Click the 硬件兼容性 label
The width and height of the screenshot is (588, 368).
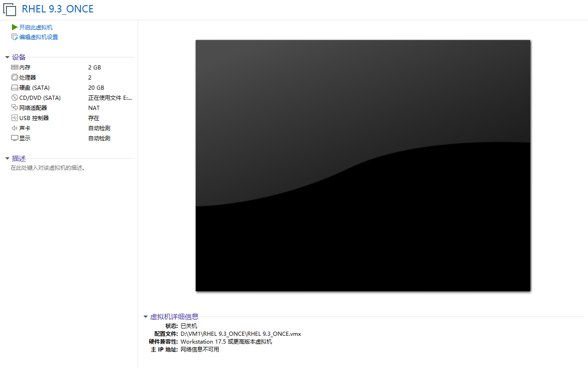[163, 341]
